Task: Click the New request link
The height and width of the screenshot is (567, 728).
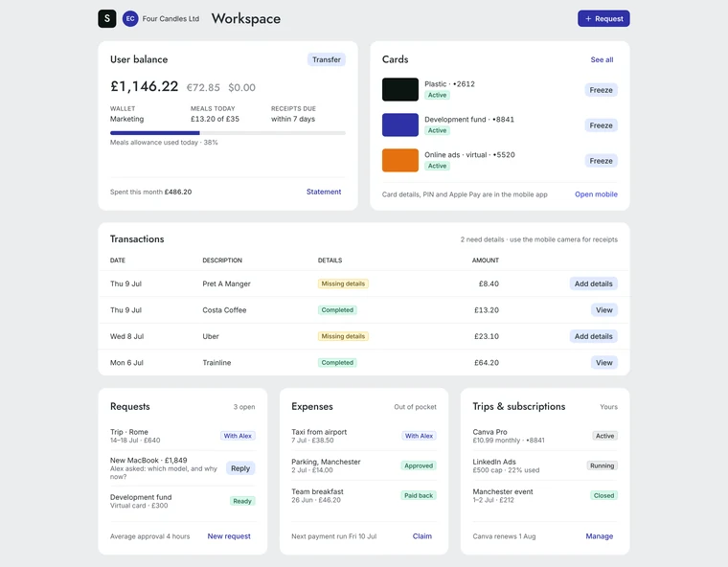Action: pos(229,536)
